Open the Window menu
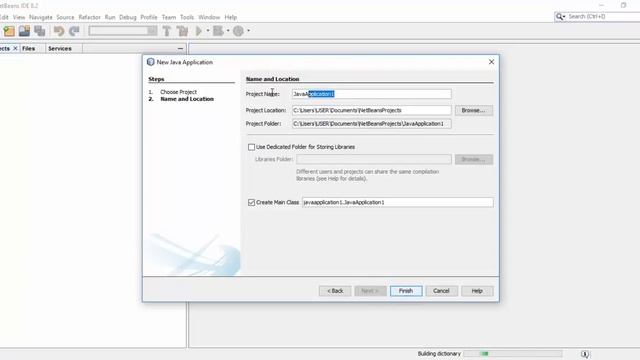Viewport: 640px width, 360px height. [x=209, y=17]
